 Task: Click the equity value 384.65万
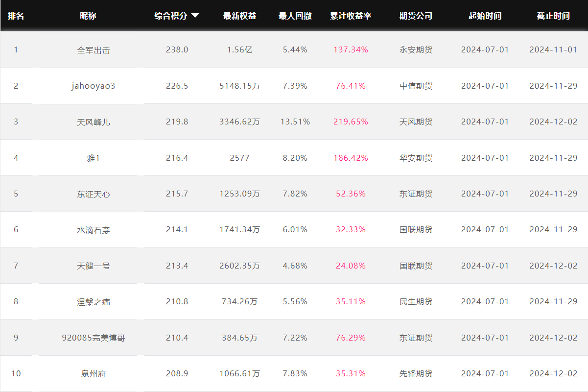[x=240, y=338]
